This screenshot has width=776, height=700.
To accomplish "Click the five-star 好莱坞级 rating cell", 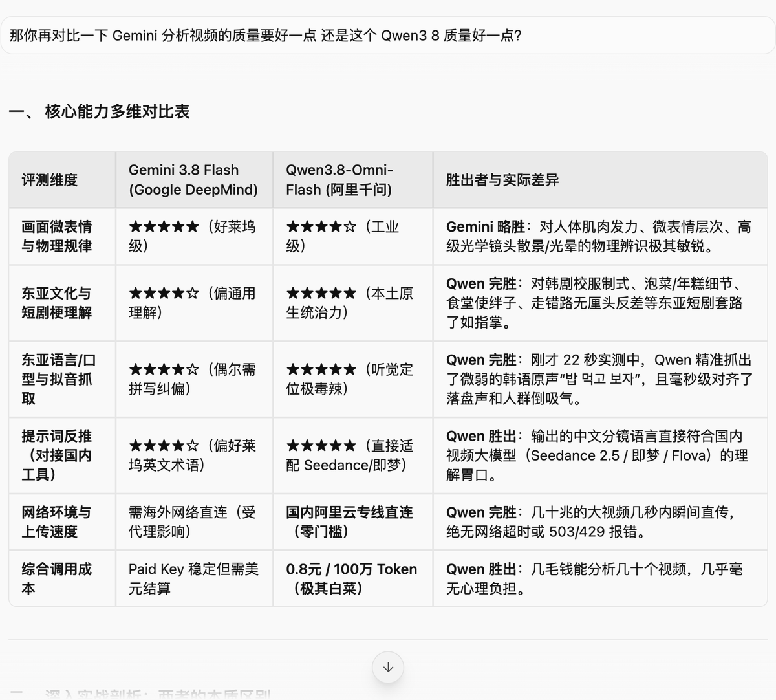I will coord(194,236).
